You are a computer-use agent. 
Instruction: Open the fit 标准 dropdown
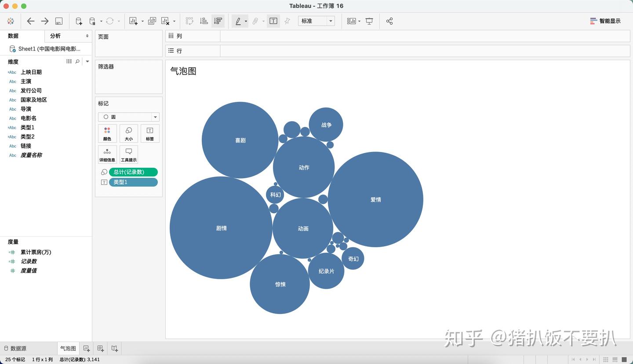pos(316,21)
